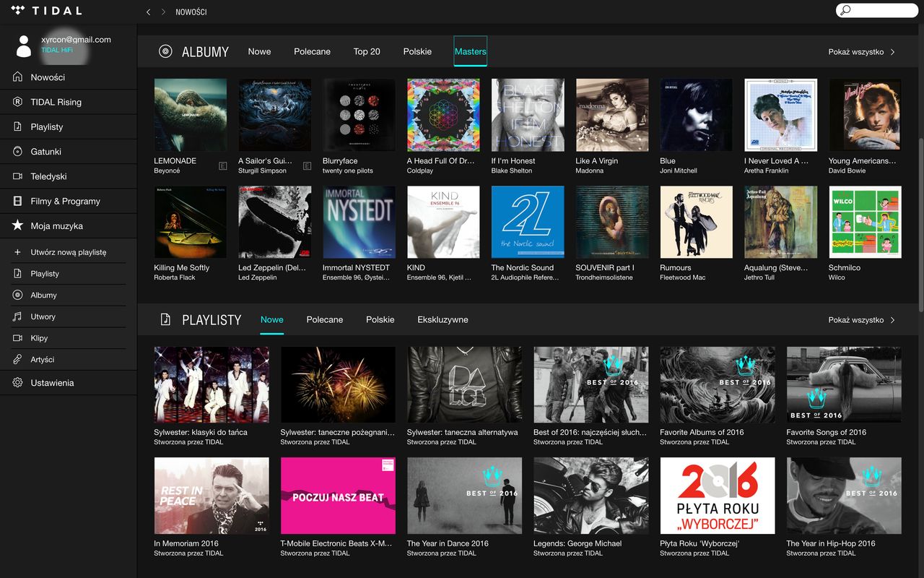Click the Fleetwood Mac artist link
Viewport: 924px width, 578px height.
683,277
